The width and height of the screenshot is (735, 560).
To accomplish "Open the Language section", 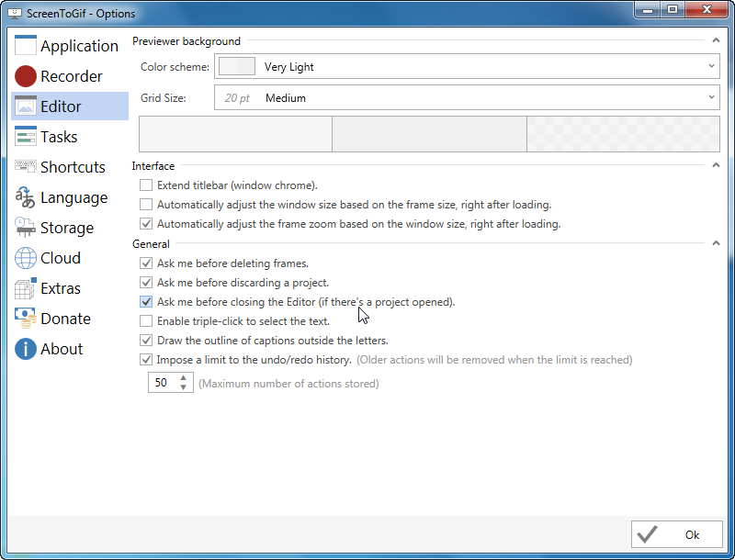I will coord(70,197).
